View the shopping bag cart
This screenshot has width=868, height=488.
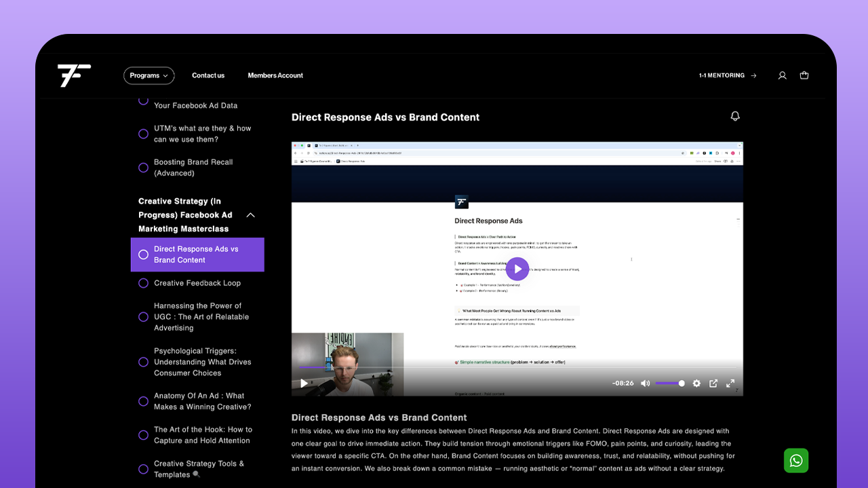pyautogui.click(x=804, y=75)
